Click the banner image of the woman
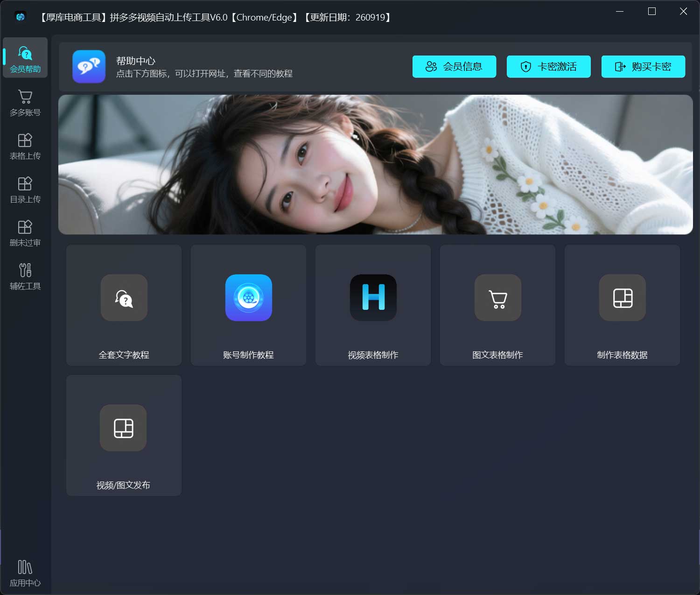The width and height of the screenshot is (700, 595). pos(376,165)
